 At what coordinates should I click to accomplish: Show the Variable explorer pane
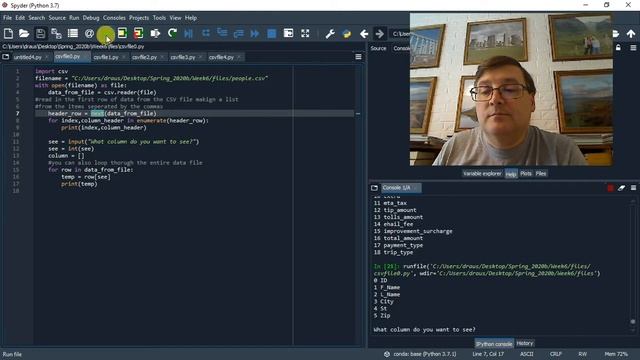pyautogui.click(x=482, y=173)
